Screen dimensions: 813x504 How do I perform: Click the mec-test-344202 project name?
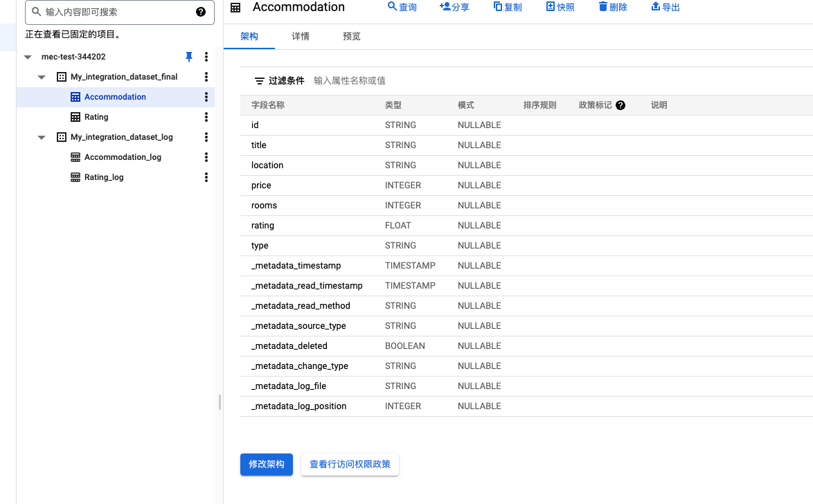[x=73, y=57]
